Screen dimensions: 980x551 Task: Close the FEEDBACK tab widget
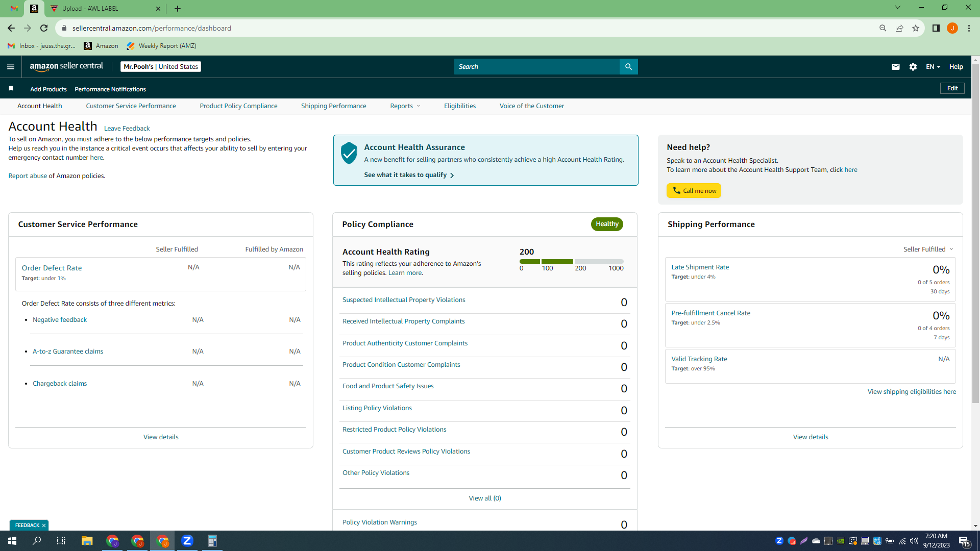click(44, 525)
